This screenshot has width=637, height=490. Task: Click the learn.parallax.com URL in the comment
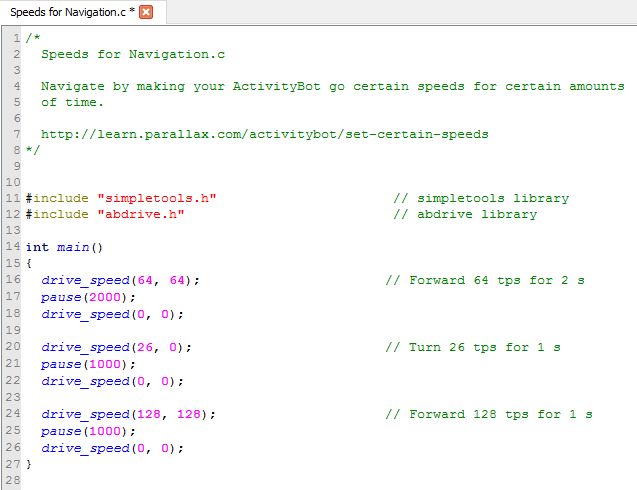coord(264,134)
